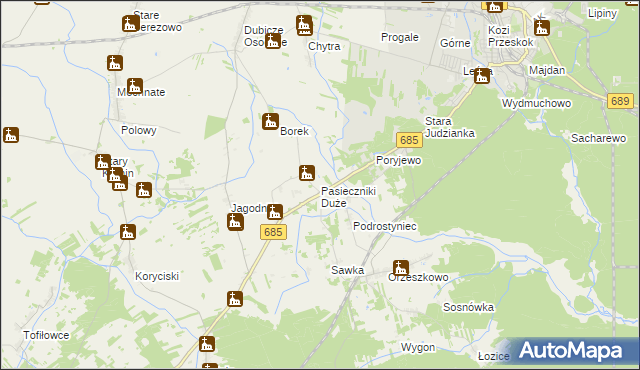Click the Koryciski village label
The width and height of the screenshot is (640, 370).
coord(157,276)
